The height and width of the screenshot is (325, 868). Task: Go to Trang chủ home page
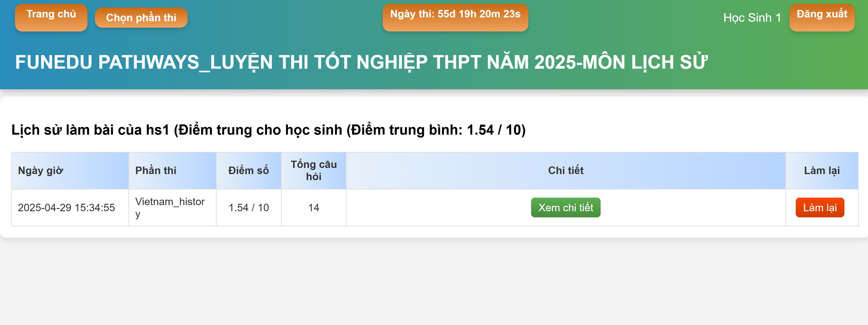pyautogui.click(x=51, y=17)
